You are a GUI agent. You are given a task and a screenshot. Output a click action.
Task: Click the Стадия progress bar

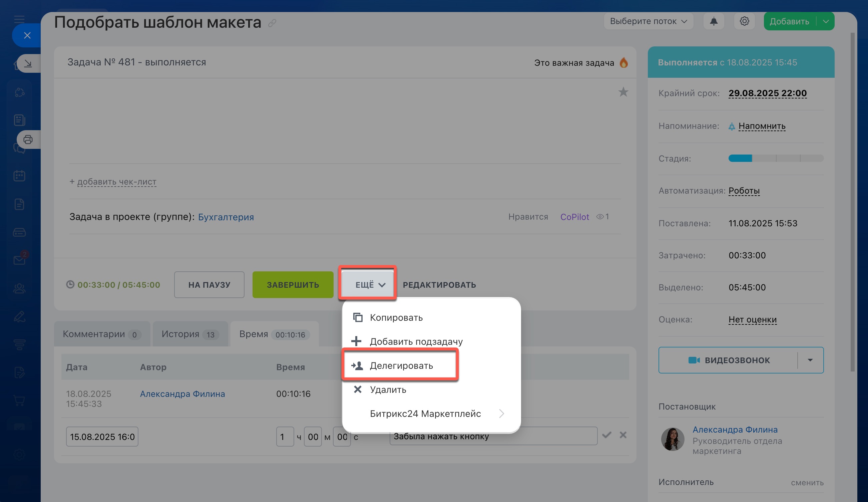[776, 158]
